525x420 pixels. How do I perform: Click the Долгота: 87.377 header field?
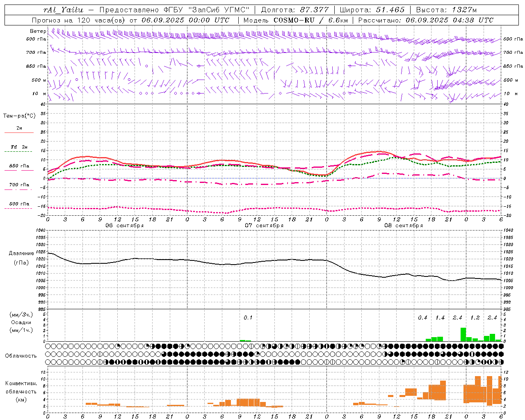pyautogui.click(x=294, y=10)
